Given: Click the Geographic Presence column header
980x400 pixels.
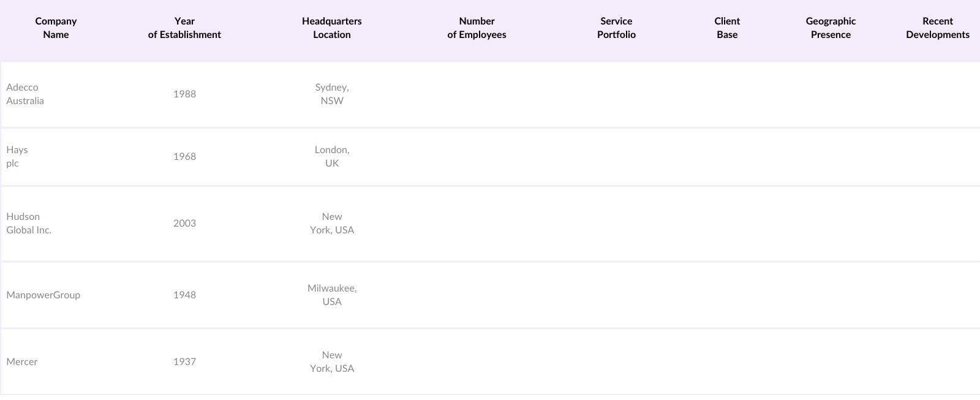Looking at the screenshot, I should tap(831, 28).
